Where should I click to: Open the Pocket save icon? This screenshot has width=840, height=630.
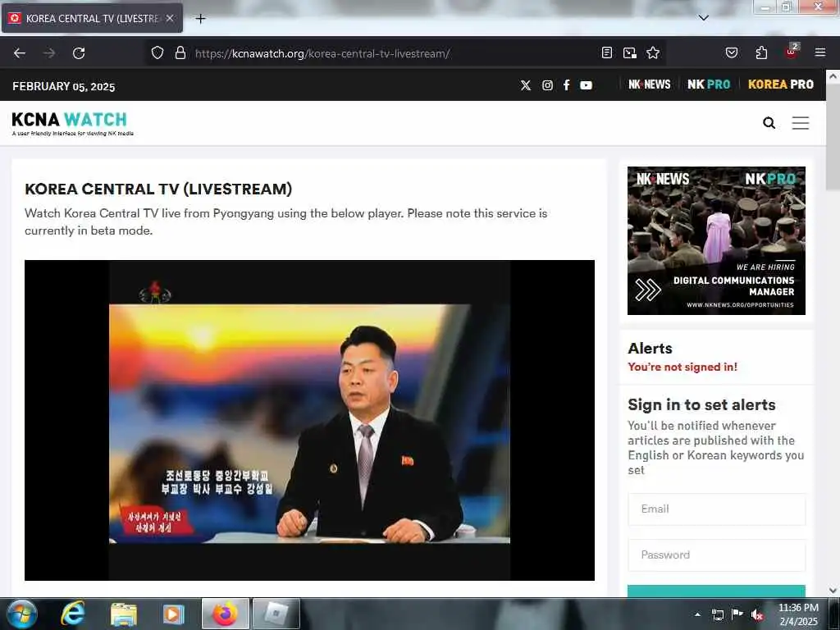pyautogui.click(x=732, y=53)
